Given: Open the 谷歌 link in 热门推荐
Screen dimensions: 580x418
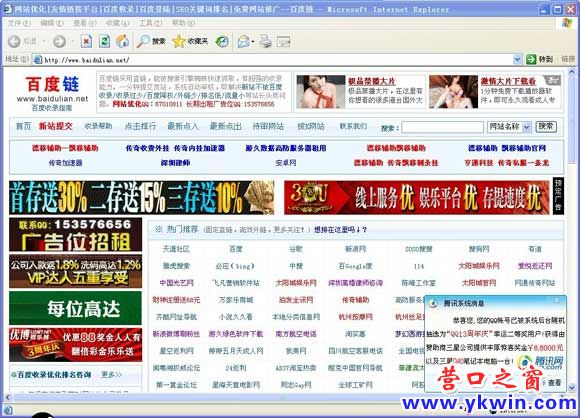Looking at the screenshot, I should [x=296, y=249].
